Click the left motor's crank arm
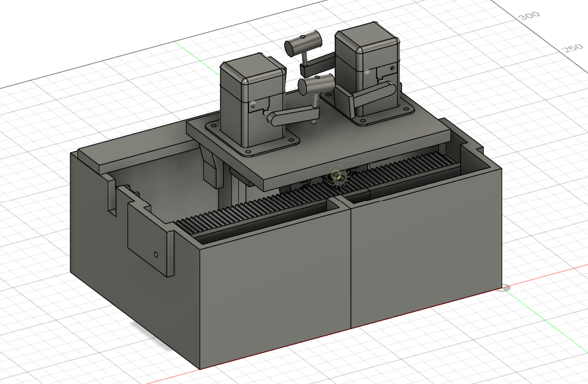 point(292,115)
